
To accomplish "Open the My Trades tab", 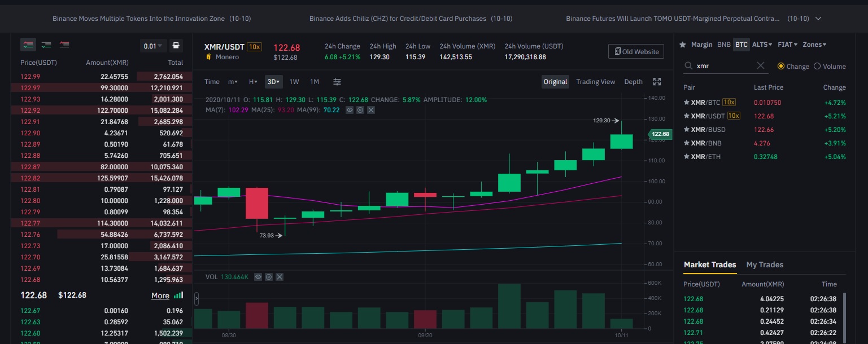I will tap(765, 264).
